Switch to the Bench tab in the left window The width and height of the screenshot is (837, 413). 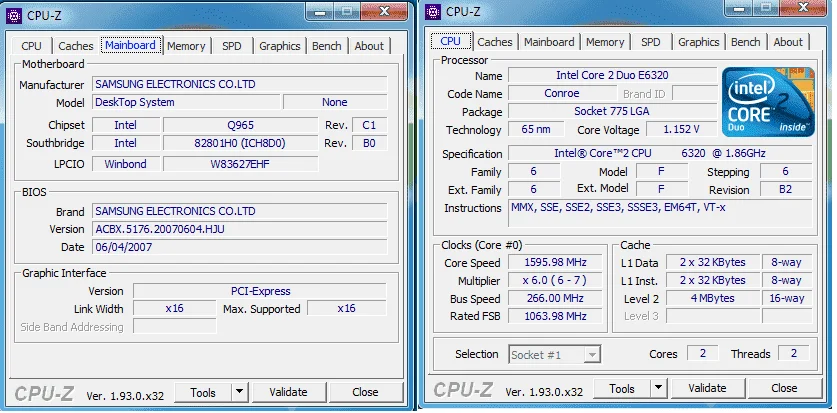coord(327,46)
